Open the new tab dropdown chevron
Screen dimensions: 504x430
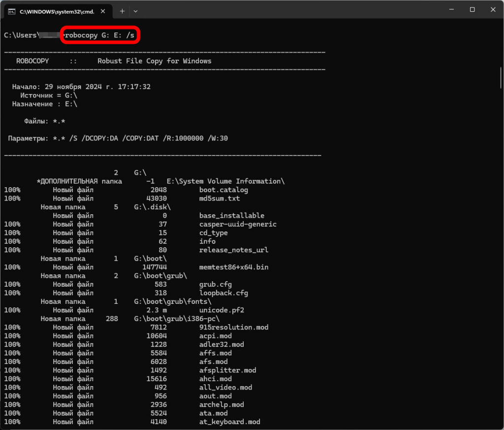coord(136,11)
